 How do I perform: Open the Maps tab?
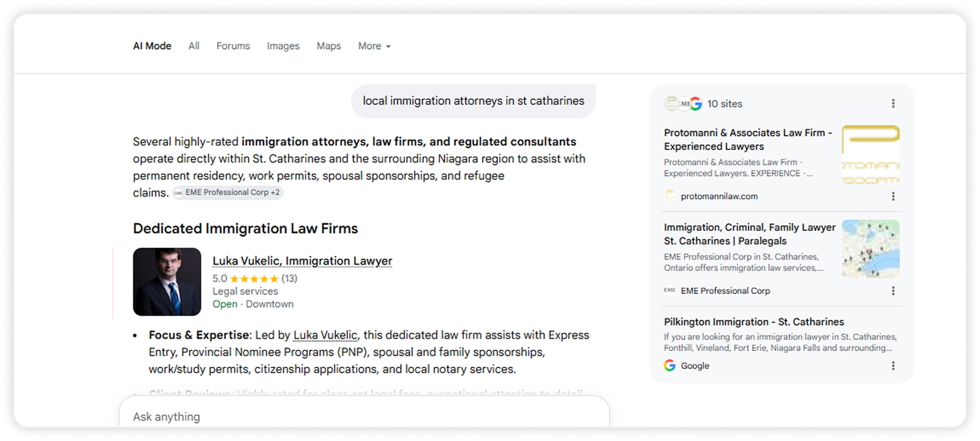328,46
